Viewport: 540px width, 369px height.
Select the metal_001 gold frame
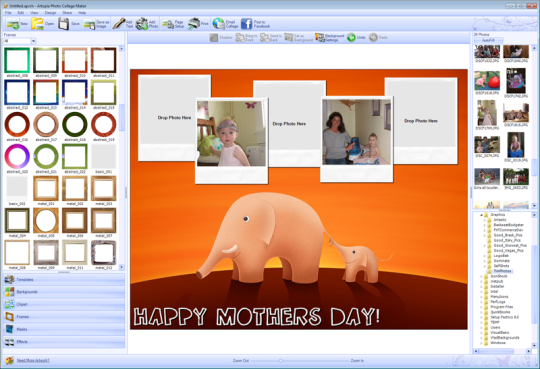[x=46, y=188]
